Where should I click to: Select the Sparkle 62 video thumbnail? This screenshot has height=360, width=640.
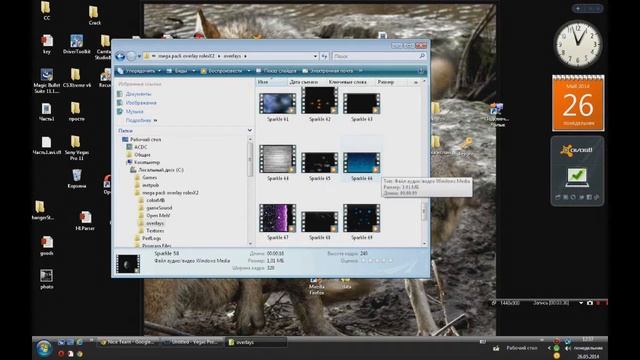[320, 100]
